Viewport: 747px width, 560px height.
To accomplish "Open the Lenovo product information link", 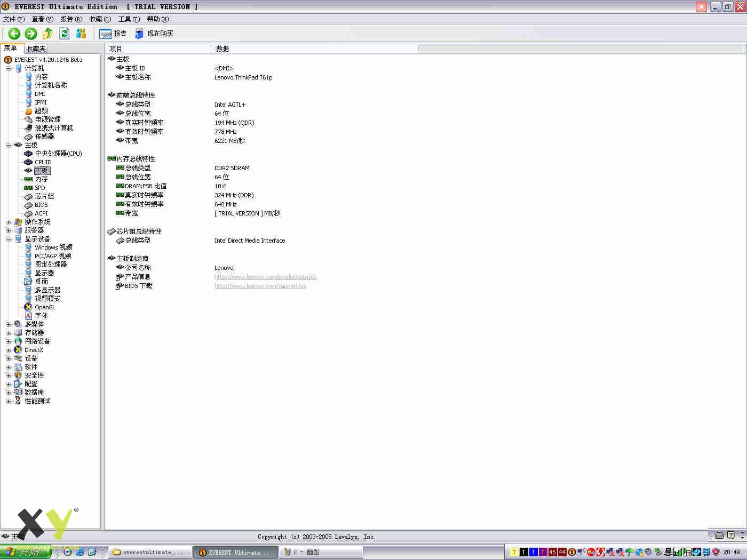I will [266, 277].
